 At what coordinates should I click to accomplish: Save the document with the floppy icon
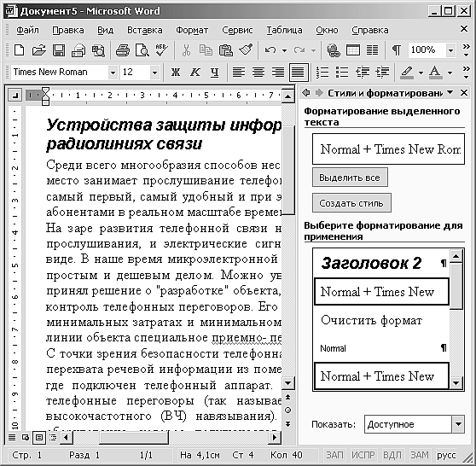click(59, 50)
